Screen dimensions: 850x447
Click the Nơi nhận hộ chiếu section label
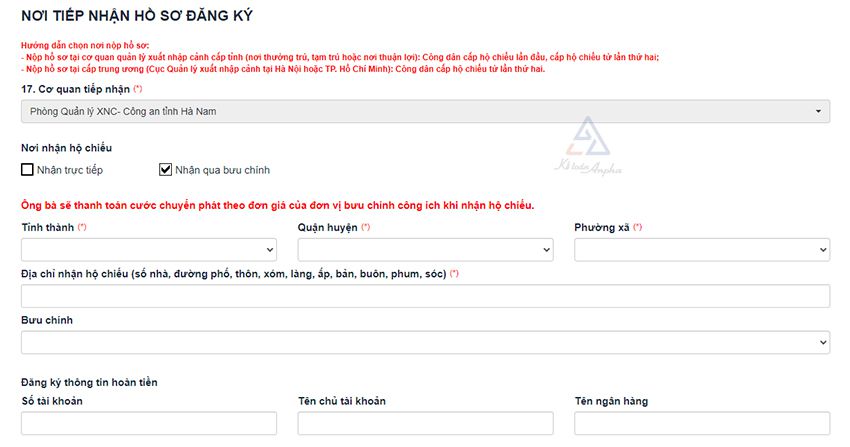(66, 148)
